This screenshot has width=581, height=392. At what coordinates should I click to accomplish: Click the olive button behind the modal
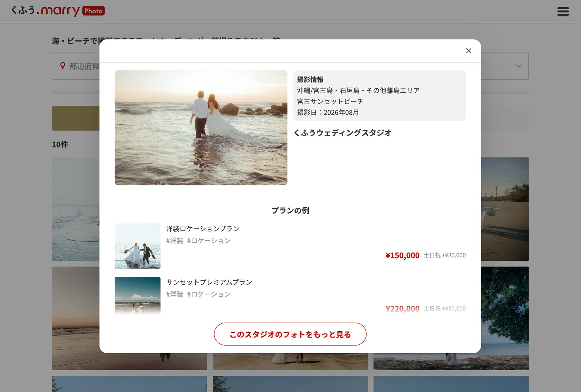pos(76,118)
